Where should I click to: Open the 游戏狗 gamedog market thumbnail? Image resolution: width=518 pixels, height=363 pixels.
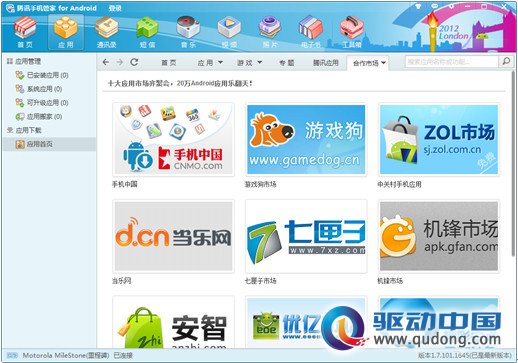pos(306,139)
